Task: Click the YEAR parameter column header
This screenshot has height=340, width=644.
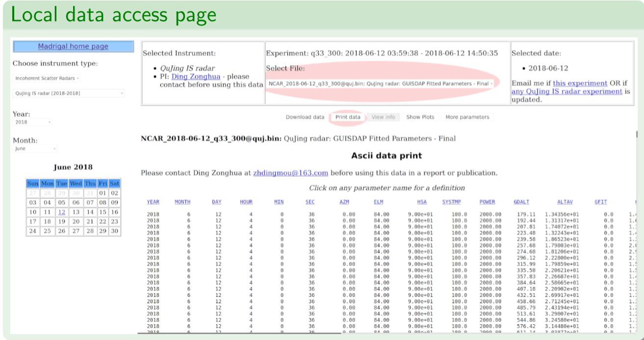Action: coord(153,202)
